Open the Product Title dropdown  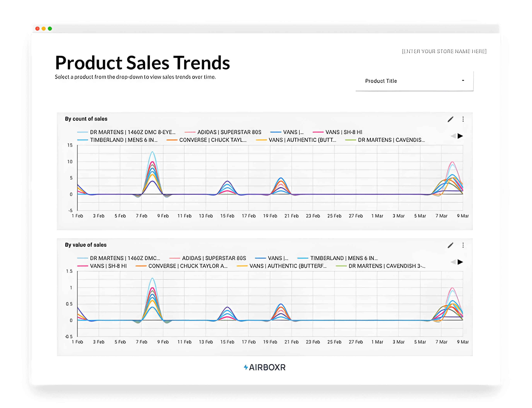click(414, 81)
